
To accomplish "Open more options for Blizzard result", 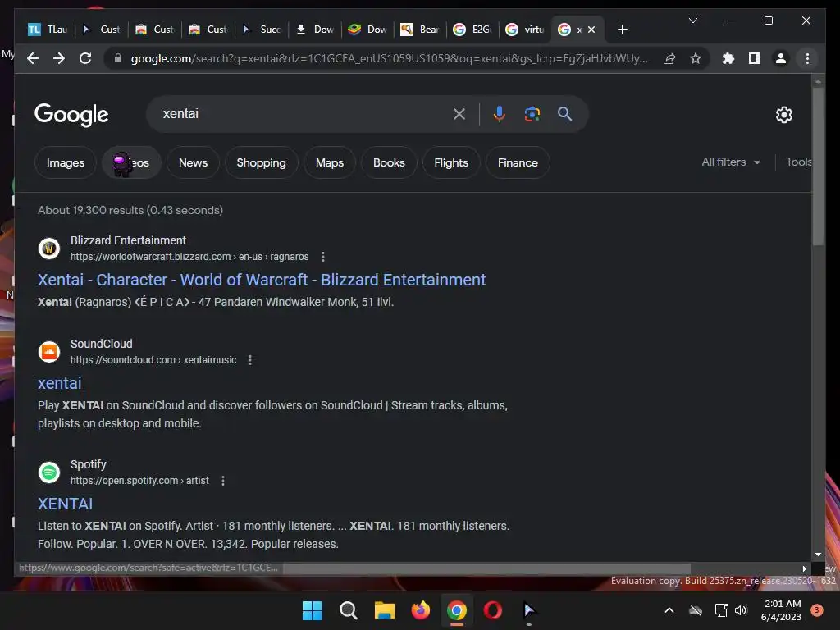I will coord(323,257).
